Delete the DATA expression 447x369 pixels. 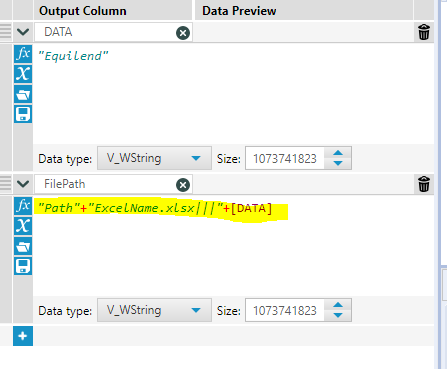point(424,32)
